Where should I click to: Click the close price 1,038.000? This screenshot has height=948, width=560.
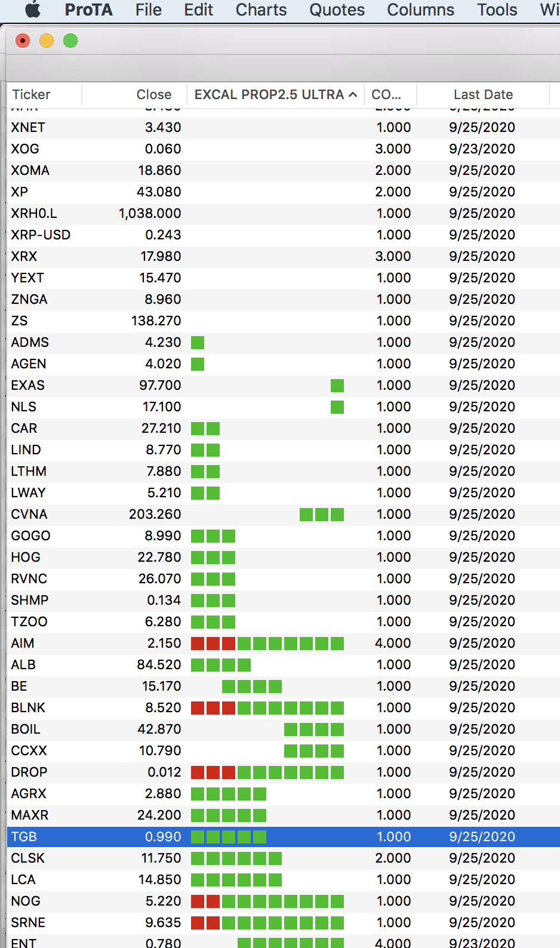(x=150, y=213)
